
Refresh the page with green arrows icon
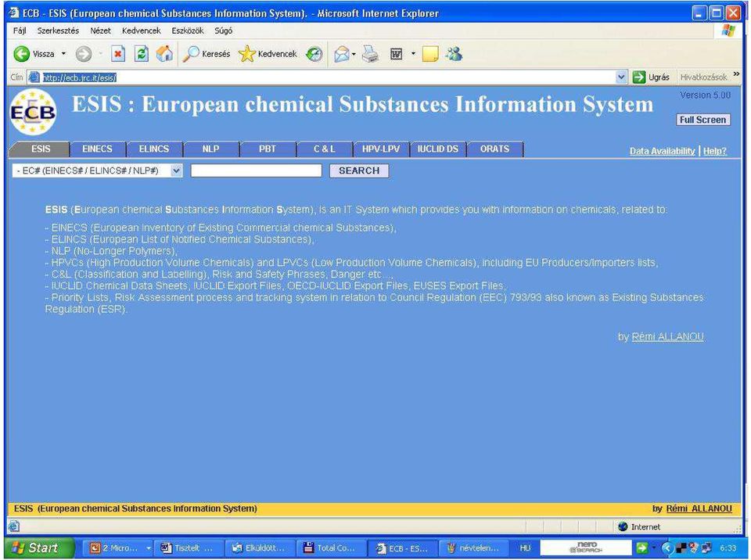coord(142,54)
